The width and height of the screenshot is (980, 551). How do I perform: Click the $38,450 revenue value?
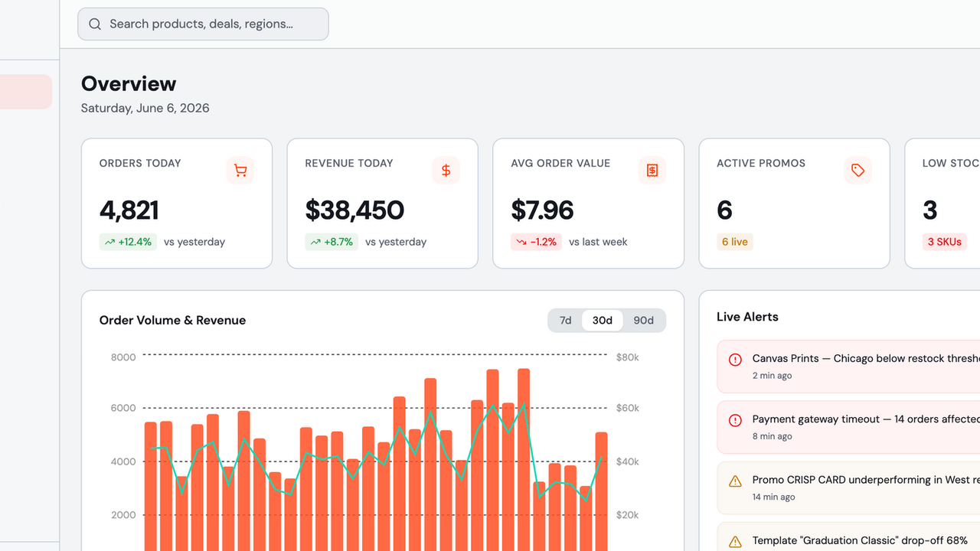click(x=354, y=210)
